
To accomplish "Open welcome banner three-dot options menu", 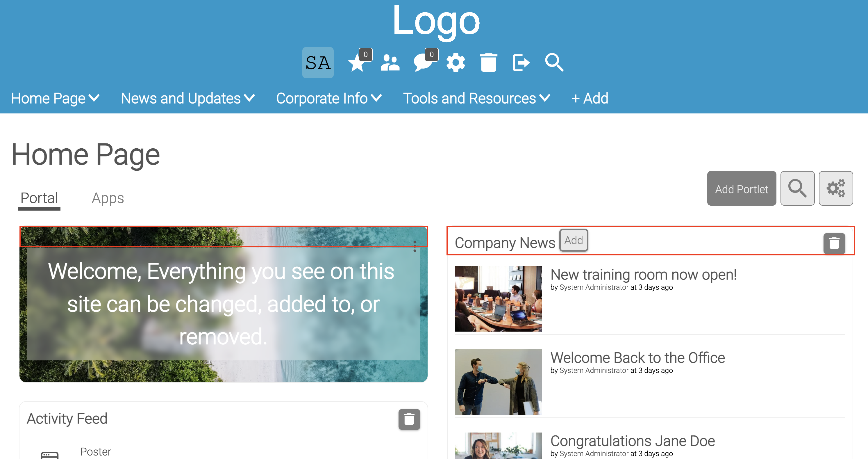I will (x=415, y=246).
